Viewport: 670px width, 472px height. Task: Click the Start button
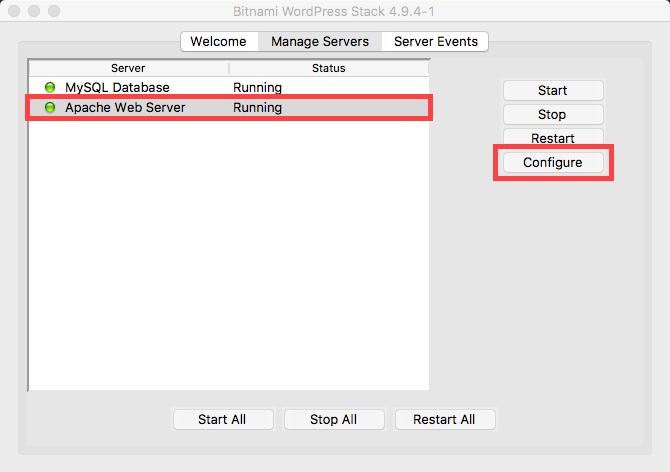[553, 91]
